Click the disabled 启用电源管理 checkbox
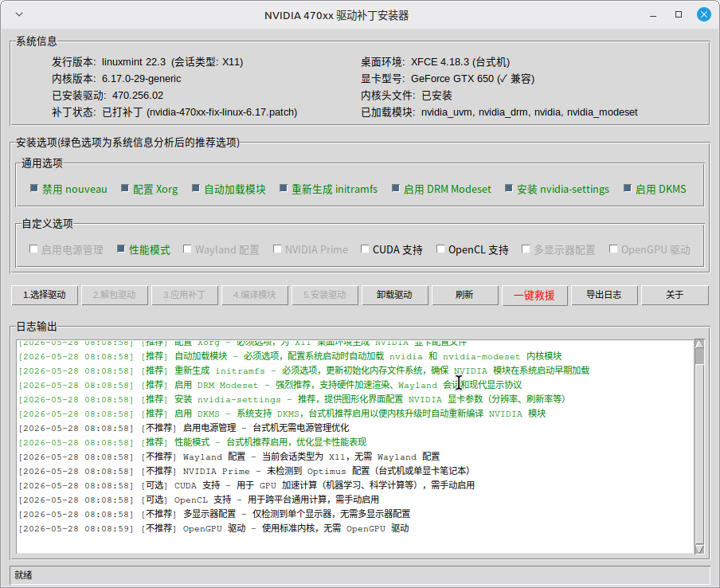 pyautogui.click(x=33, y=249)
